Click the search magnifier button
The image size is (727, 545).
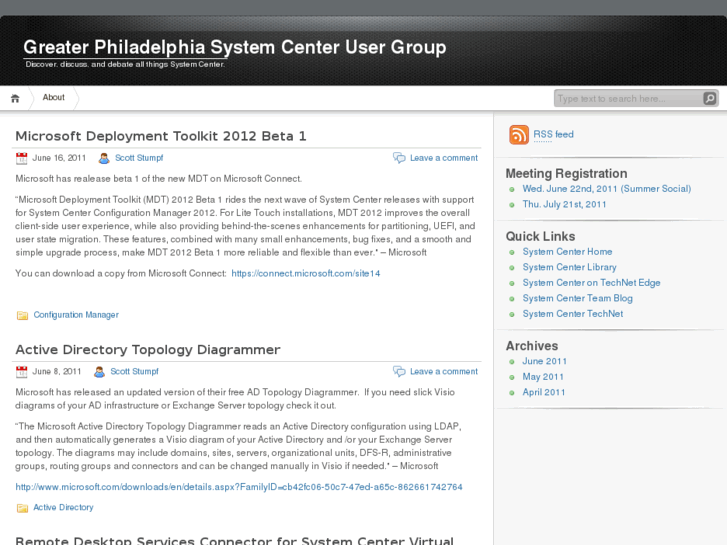click(x=709, y=98)
